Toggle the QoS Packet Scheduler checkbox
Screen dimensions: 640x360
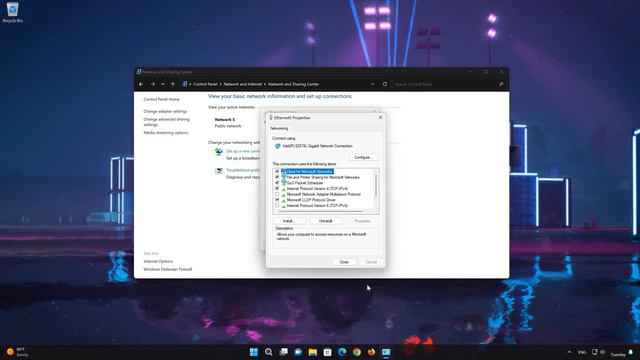pos(277,183)
